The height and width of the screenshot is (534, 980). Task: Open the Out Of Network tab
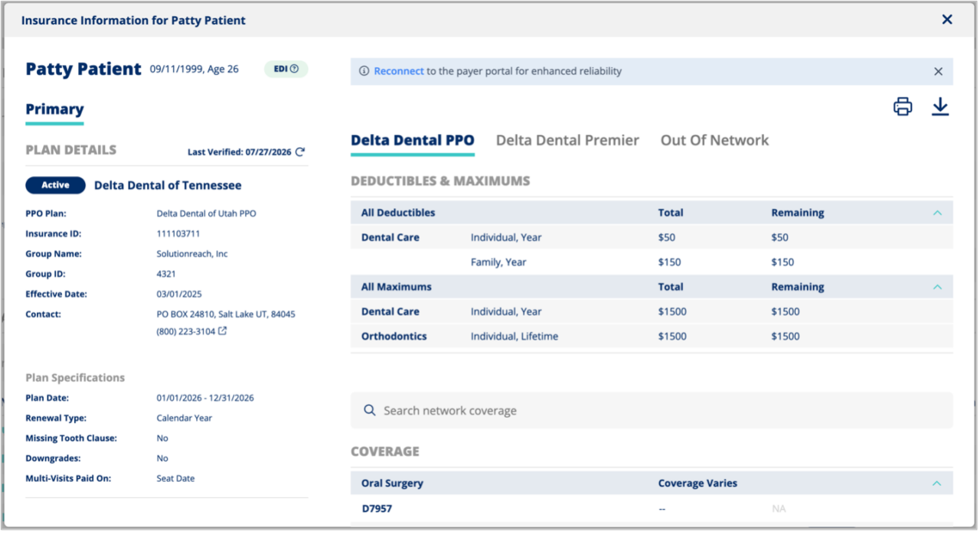715,141
